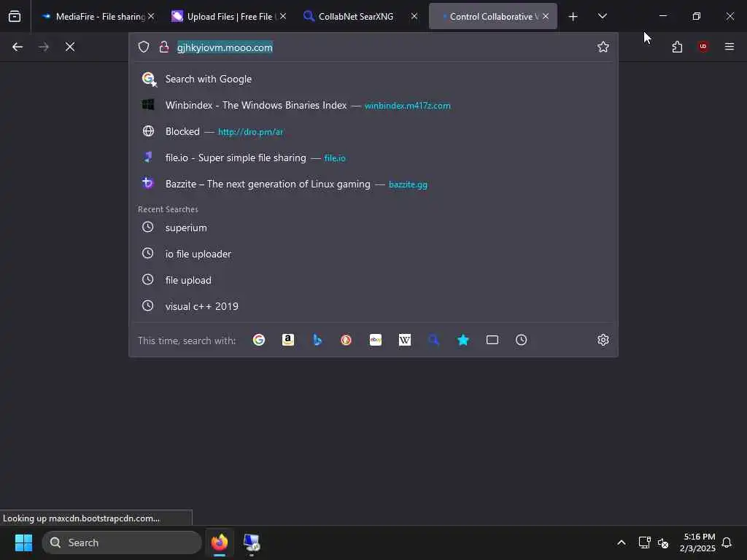Search history with clock icon
This screenshot has height=560, width=747.
(x=521, y=340)
